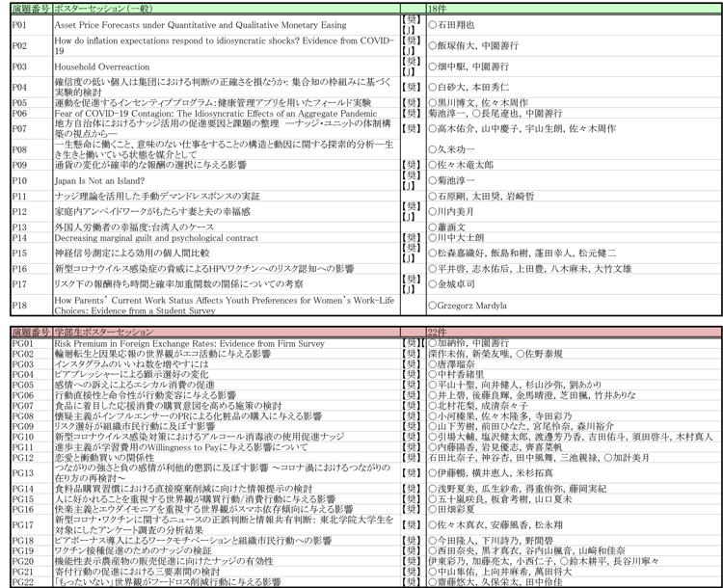Image resolution: width=723 pixels, height=588 pixels.
Task: Click the PG21 number cell
Action: point(32,572)
